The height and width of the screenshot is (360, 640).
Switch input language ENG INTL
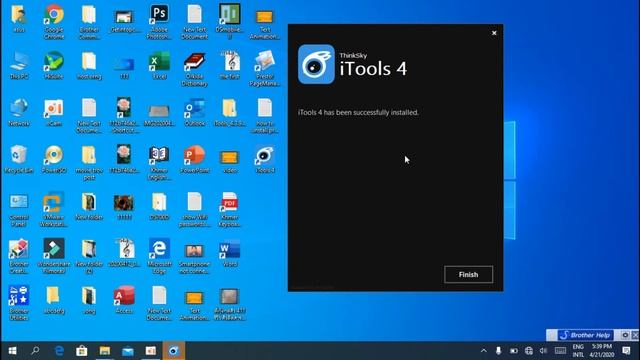coord(578,351)
